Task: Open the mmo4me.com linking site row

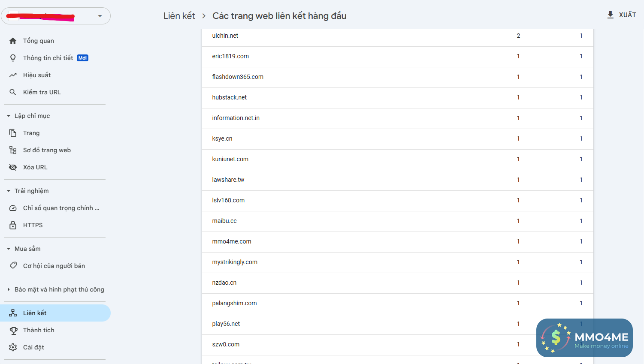Action: (x=232, y=241)
